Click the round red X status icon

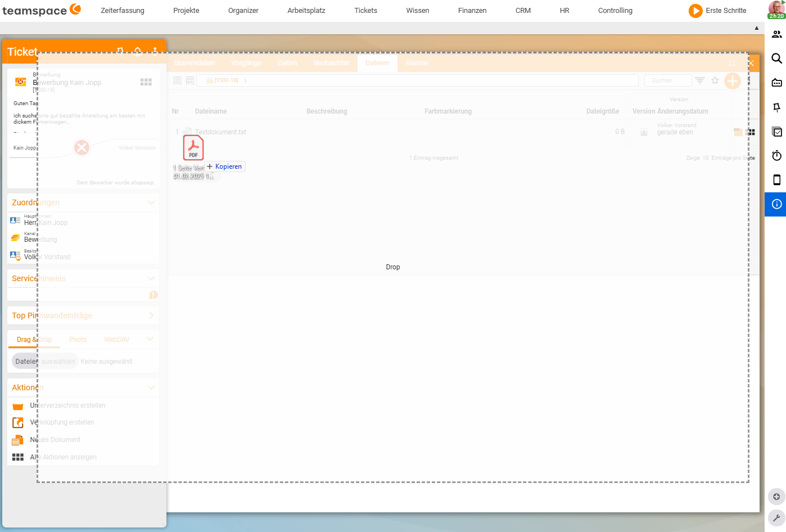click(82, 148)
